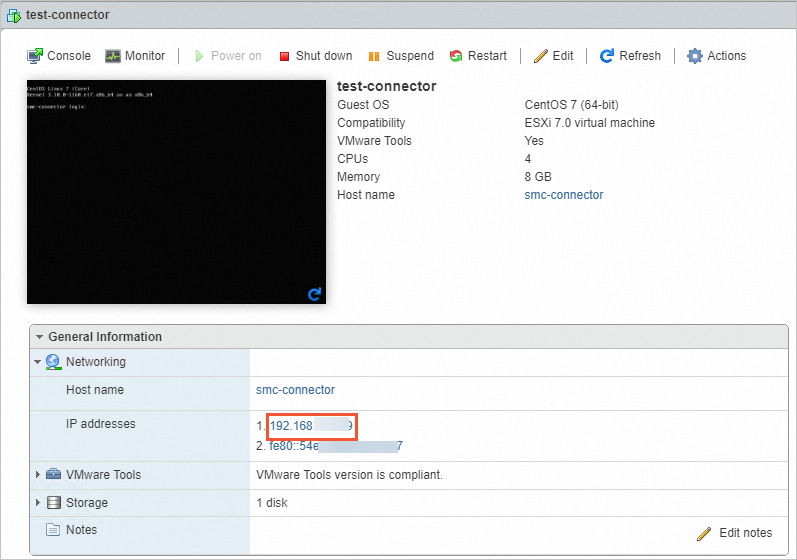Click the Monitor toolbar button

(x=135, y=56)
